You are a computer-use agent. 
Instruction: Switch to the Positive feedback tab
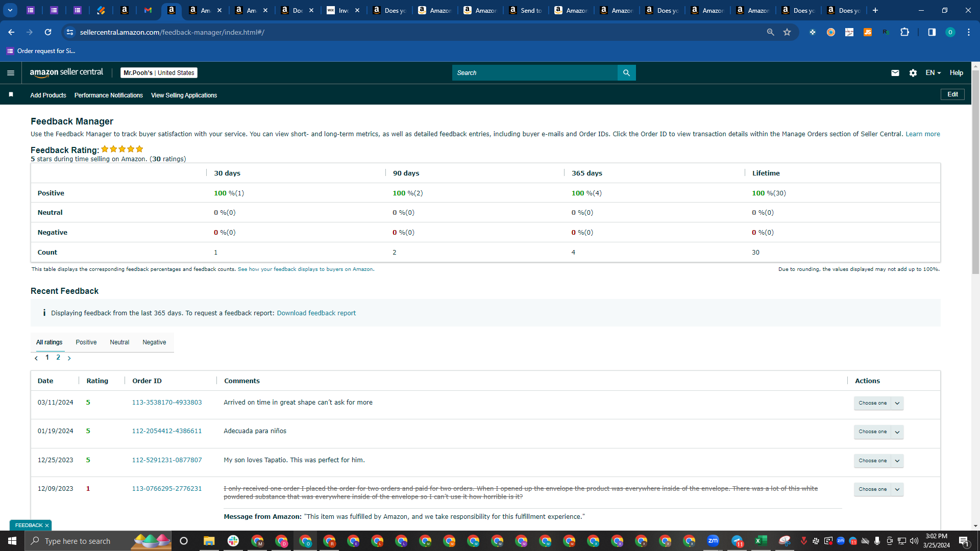(86, 342)
